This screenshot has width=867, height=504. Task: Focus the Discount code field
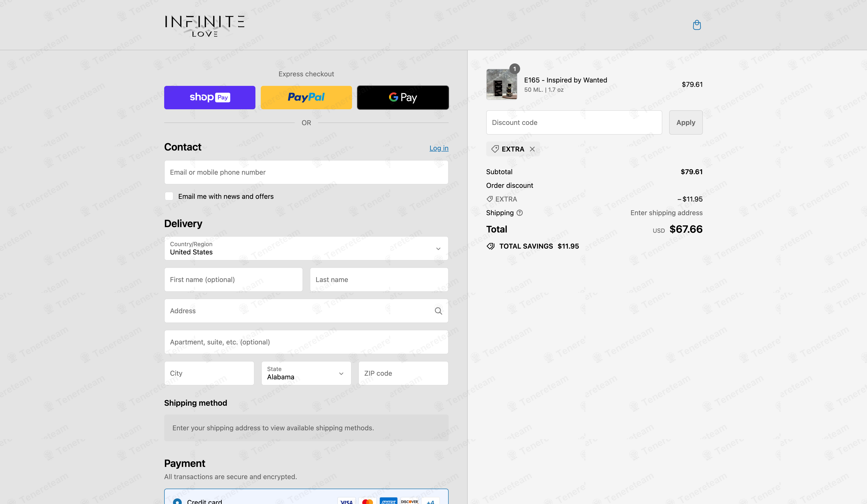pos(574,122)
